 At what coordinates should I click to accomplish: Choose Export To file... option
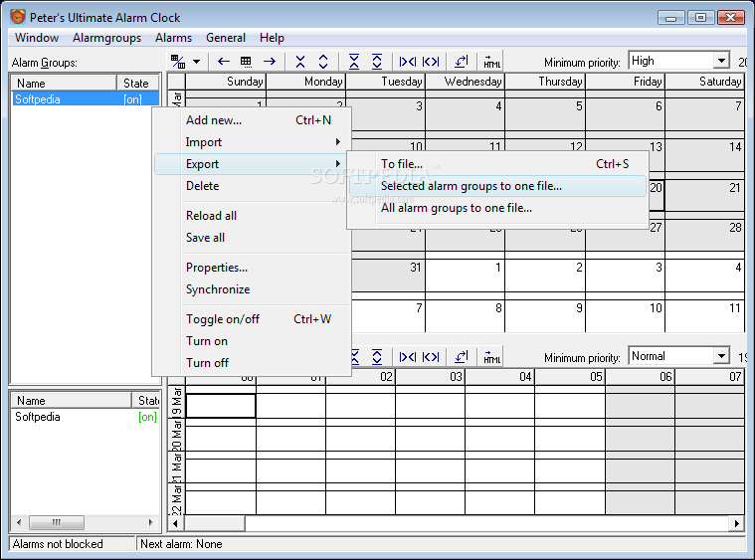[498, 164]
